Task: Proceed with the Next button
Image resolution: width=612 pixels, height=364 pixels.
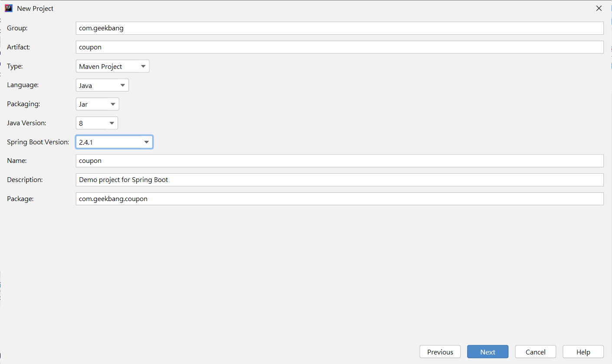Action: [488, 352]
